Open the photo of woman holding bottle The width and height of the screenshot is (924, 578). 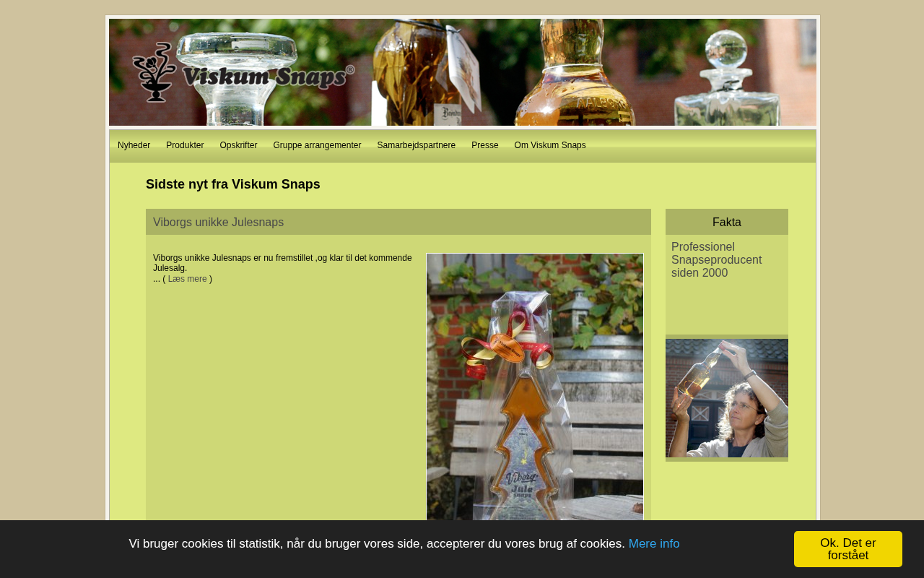727,398
